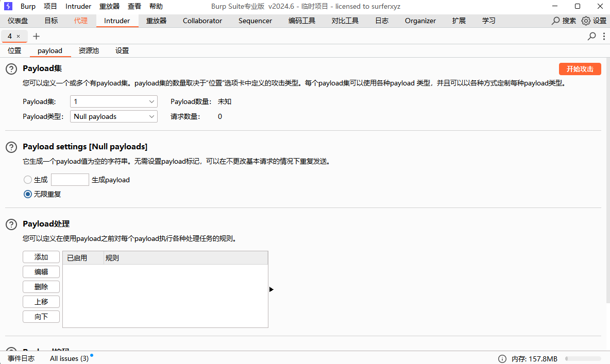The width and height of the screenshot is (610, 364).
Task: Open the Payload类型 Null payloads dropdown
Action: click(113, 116)
